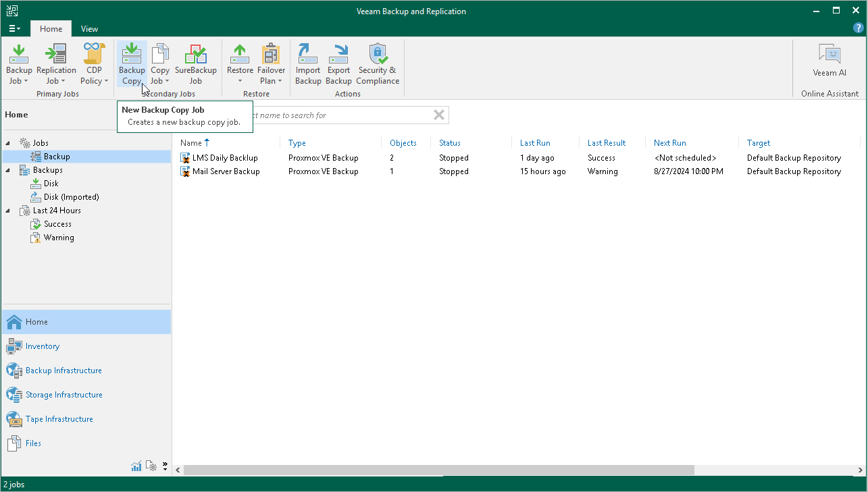
Task: Select the Mail Server Backup job
Action: coord(226,171)
